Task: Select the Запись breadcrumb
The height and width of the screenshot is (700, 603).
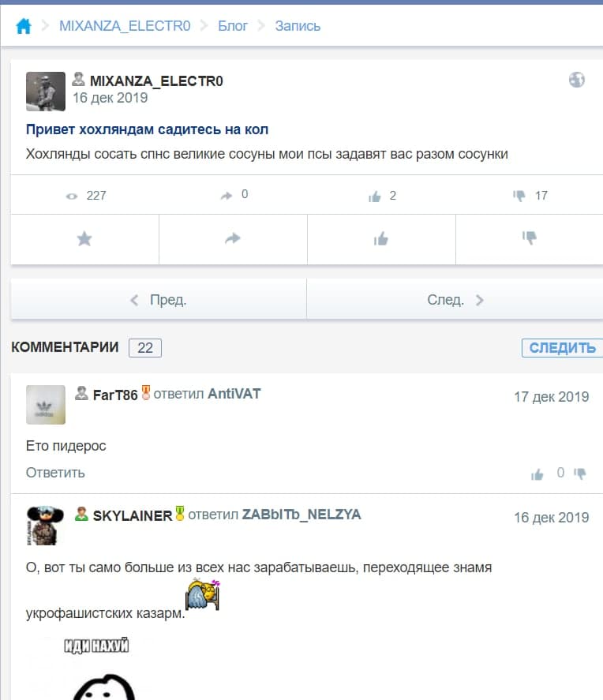Action: point(298,26)
